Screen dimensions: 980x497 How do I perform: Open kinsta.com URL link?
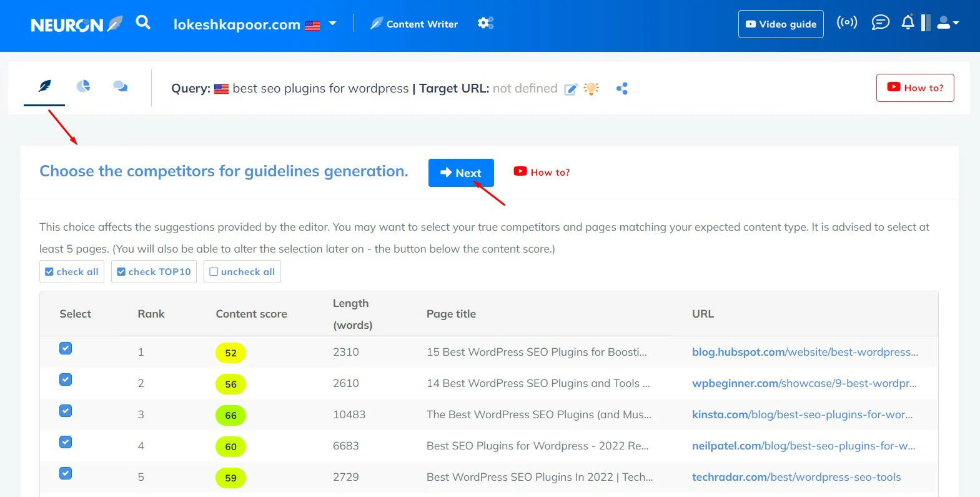point(802,414)
